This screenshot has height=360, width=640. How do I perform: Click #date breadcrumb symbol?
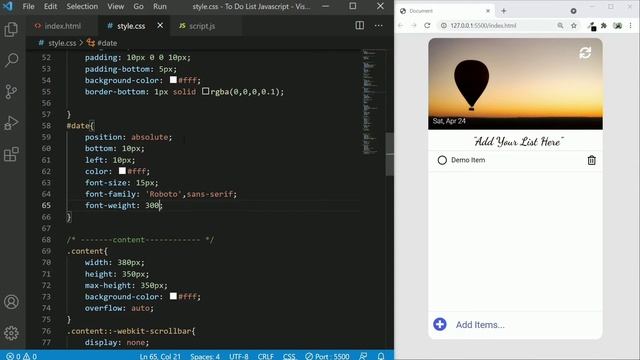[107, 43]
